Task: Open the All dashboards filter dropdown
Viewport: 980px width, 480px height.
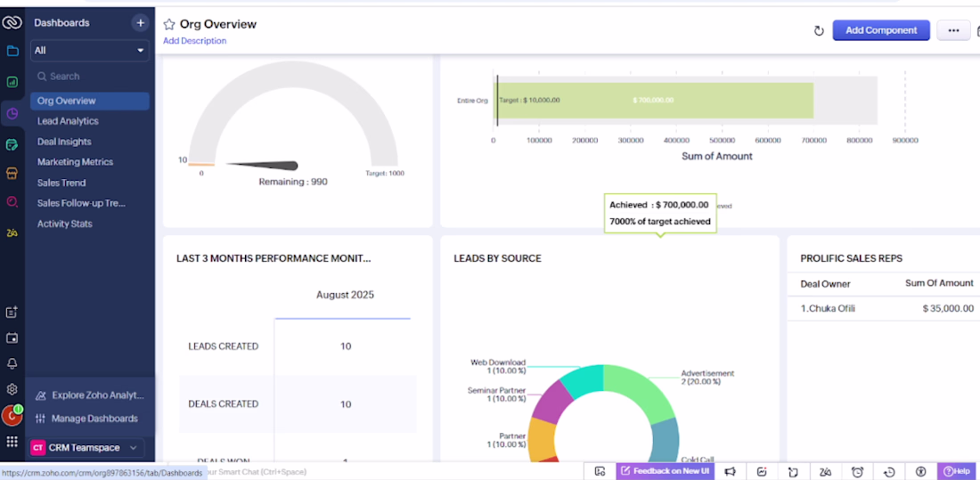Action: [x=89, y=51]
